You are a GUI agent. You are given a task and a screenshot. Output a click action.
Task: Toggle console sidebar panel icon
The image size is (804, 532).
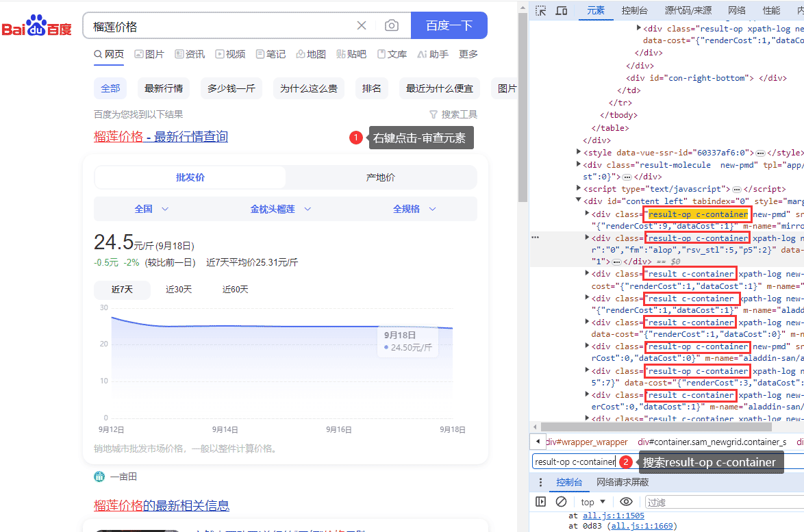540,502
